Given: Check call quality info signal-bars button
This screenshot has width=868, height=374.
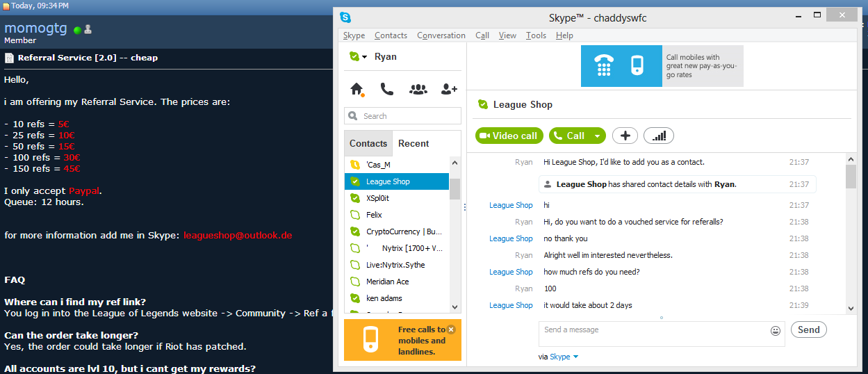Looking at the screenshot, I should click(659, 136).
